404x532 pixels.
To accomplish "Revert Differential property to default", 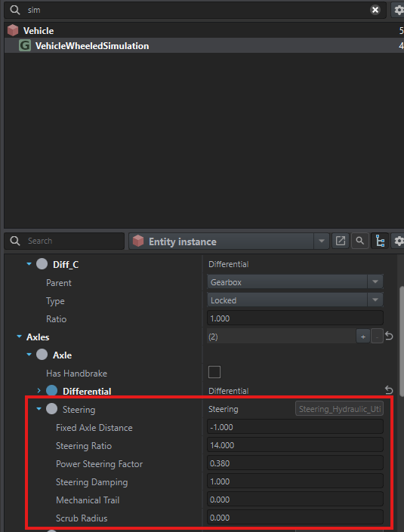I will (389, 390).
